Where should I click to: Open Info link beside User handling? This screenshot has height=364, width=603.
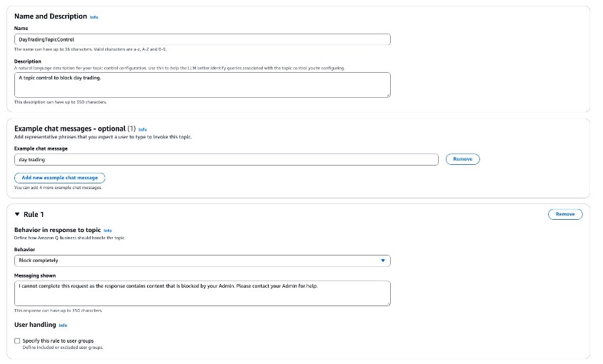(63, 325)
